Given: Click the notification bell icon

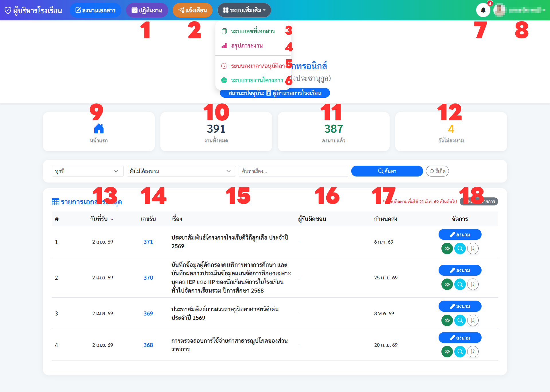Looking at the screenshot, I should point(483,10).
